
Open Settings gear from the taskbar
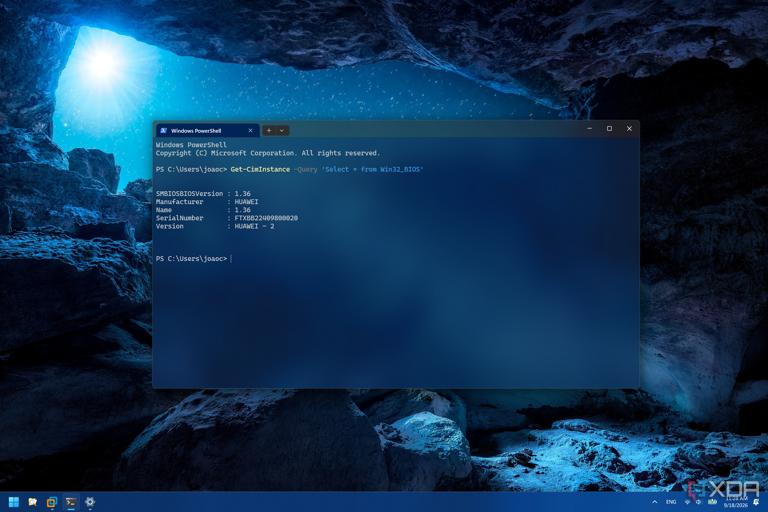[90, 502]
